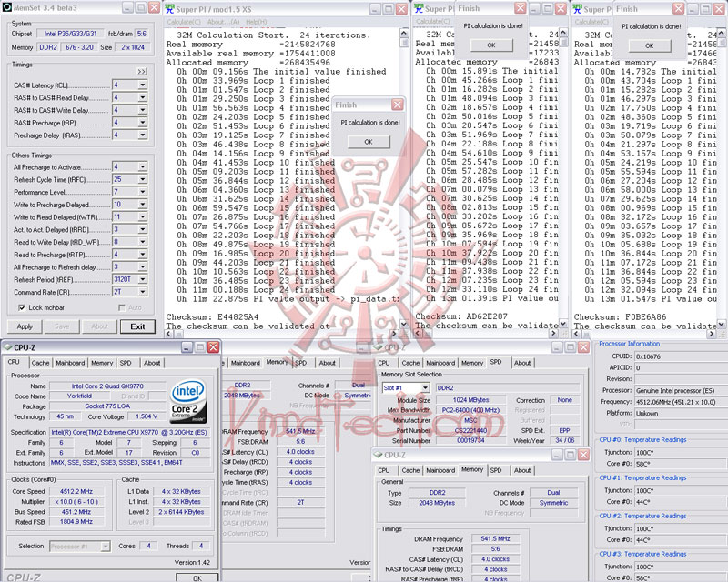
Task: Open the Processor #1 selection dropdown
Action: tap(106, 547)
